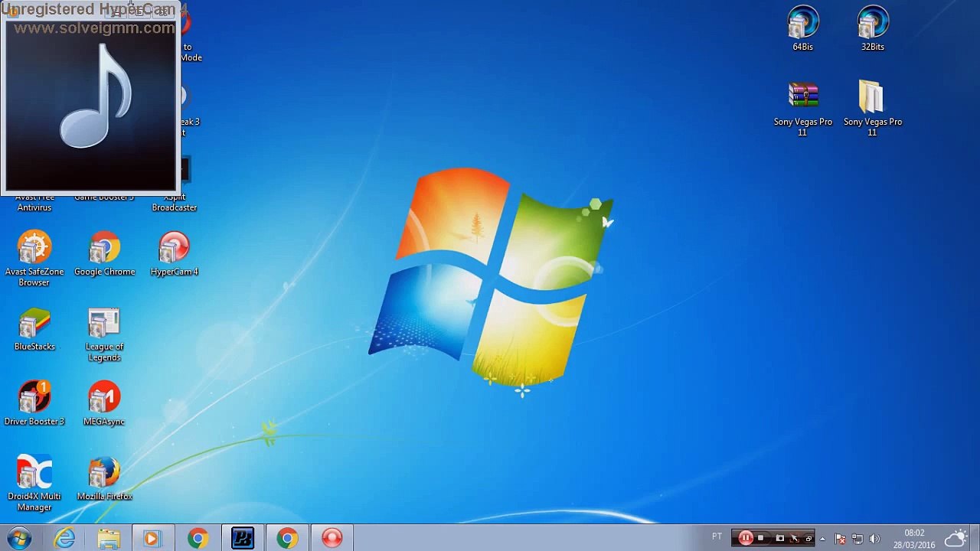
Task: Open network status tray icon
Action: pos(857,539)
